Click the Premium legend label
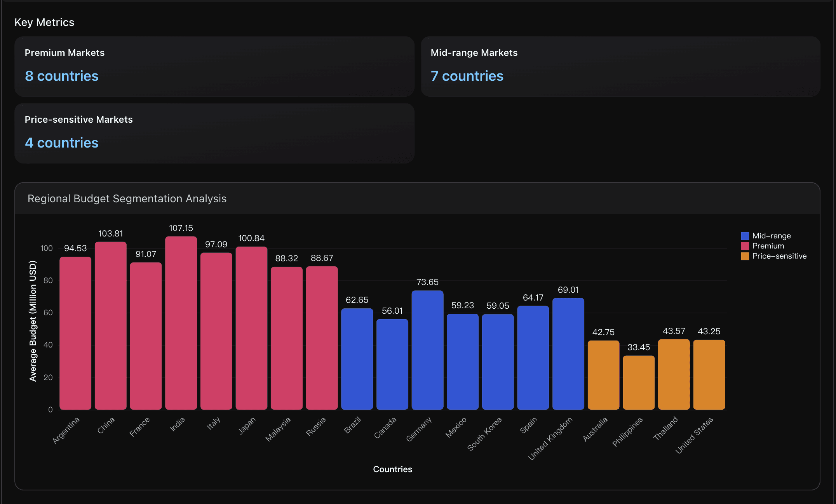The width and height of the screenshot is (836, 504). (768, 246)
